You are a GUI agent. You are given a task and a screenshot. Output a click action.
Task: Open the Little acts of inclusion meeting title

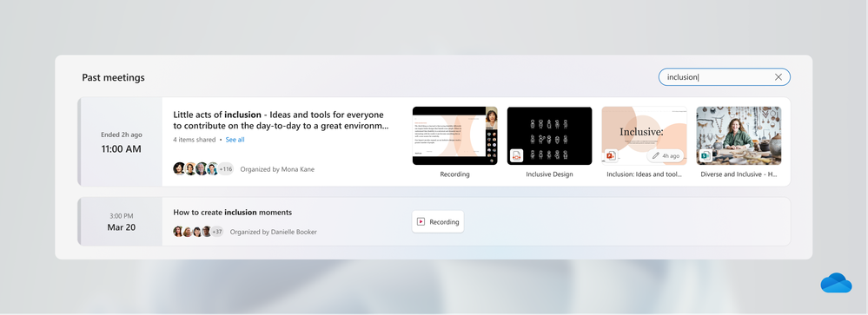coord(282,120)
